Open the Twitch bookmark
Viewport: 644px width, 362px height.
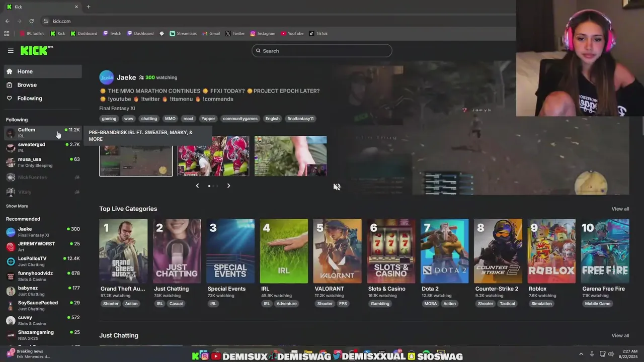click(x=112, y=34)
